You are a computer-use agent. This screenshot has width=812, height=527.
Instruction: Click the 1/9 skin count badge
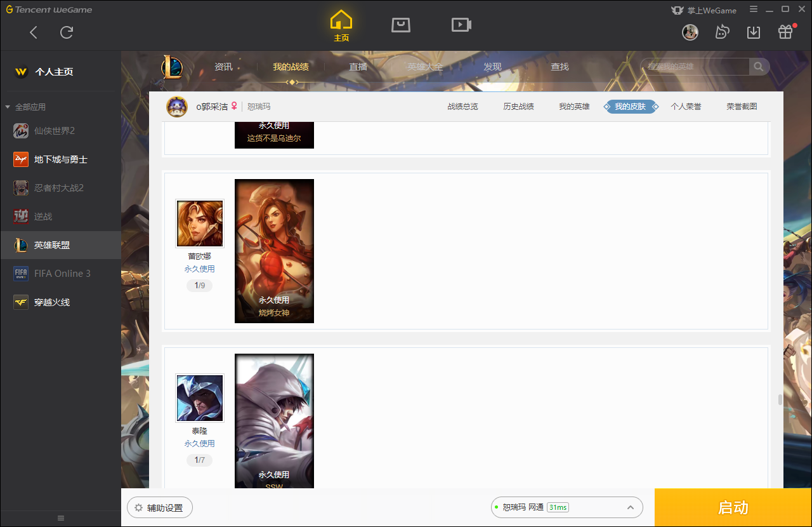(x=199, y=286)
